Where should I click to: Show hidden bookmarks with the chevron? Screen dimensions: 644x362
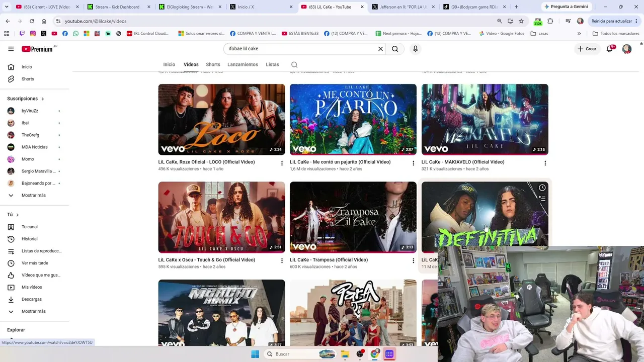coord(579,34)
